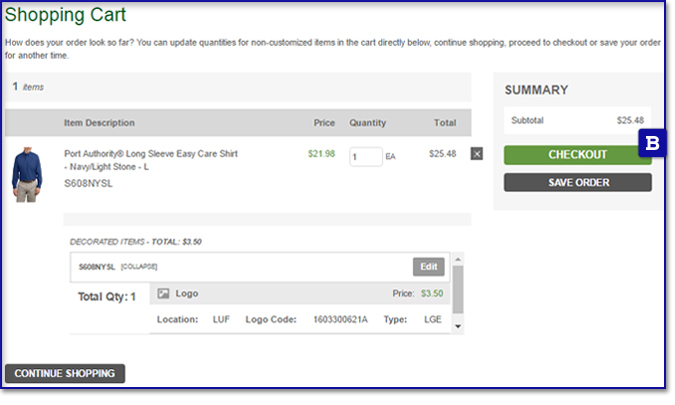Click the decorated items scrollbar thumb
Viewport: 675px width, 405px height.
click(x=458, y=290)
